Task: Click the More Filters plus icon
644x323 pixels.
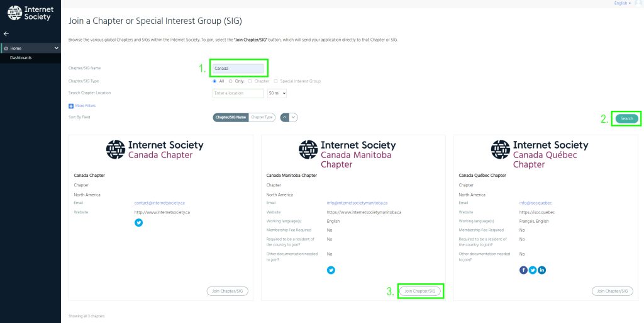Action: tap(71, 106)
